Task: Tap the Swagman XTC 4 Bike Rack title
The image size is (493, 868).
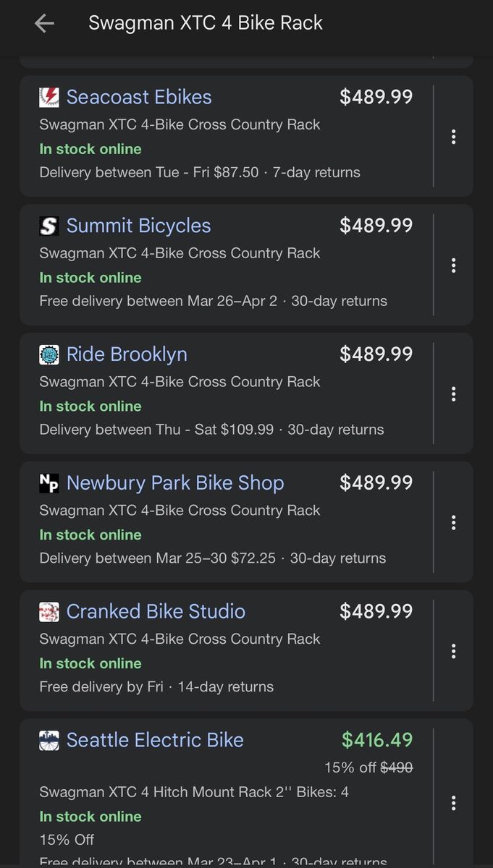Action: coord(206,23)
